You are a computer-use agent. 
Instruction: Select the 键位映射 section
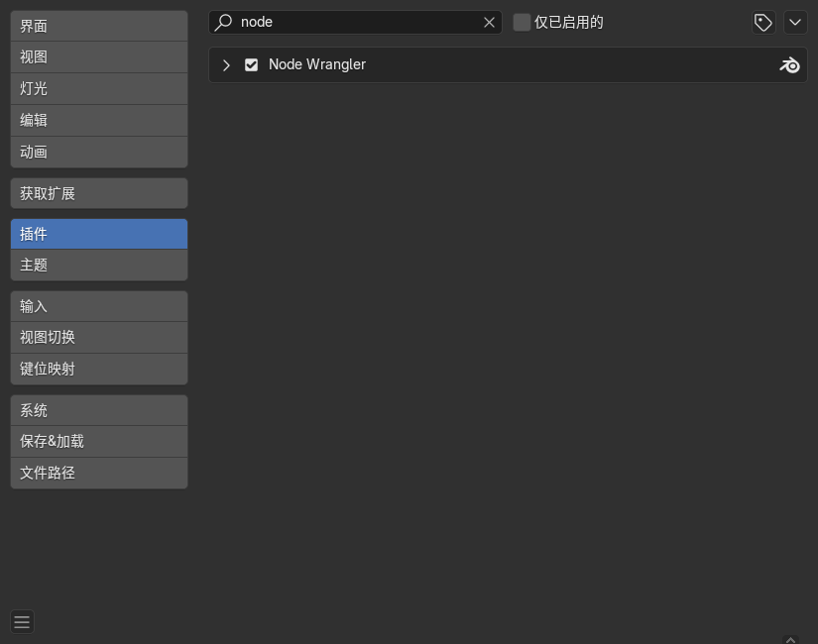99,369
